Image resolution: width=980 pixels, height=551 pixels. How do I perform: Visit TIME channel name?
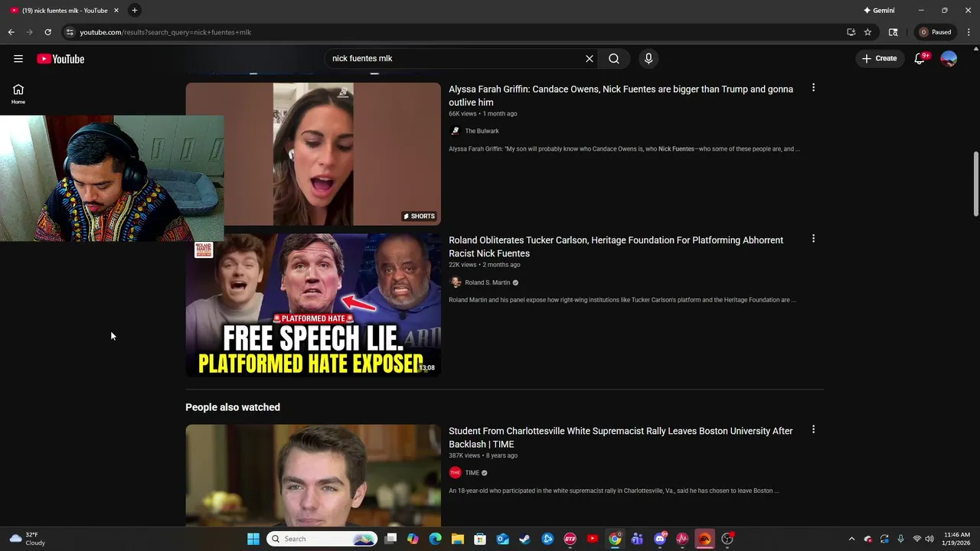(x=472, y=473)
